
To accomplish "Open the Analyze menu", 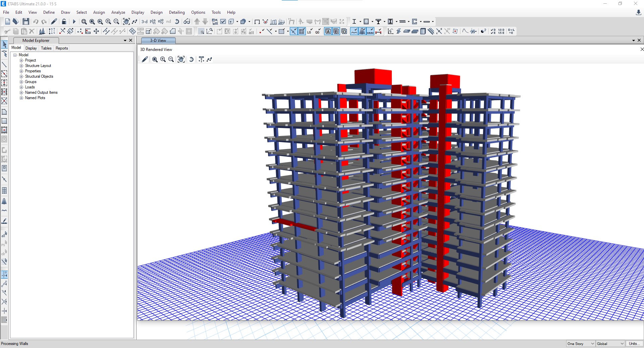I will coord(118,12).
